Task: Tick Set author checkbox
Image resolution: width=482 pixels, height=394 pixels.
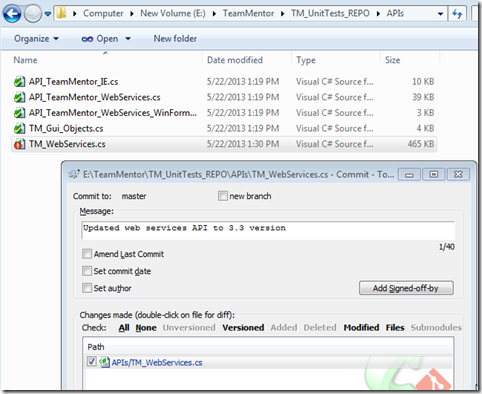Action: 87,288
